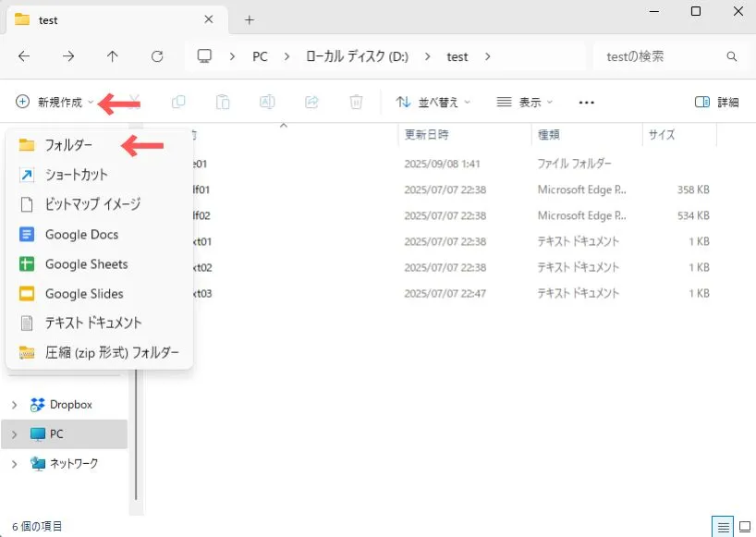Open the 並べ替え sort dropdown
The height and width of the screenshot is (537, 756).
pyautogui.click(x=433, y=102)
